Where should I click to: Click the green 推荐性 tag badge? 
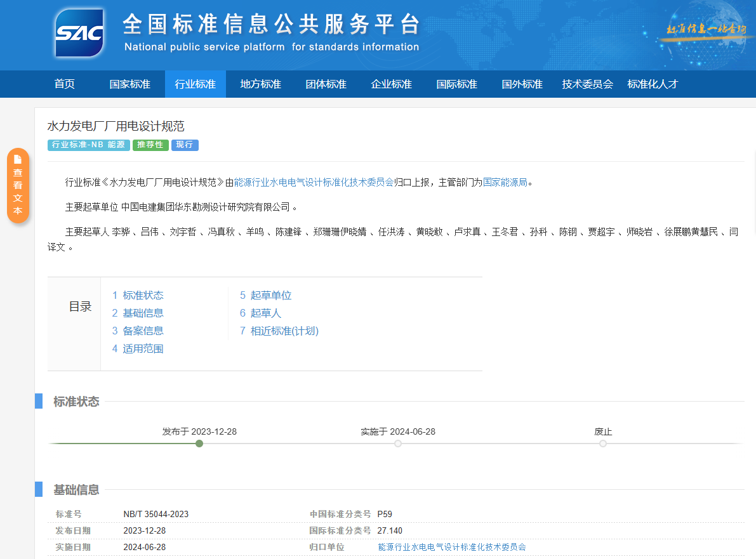[150, 145]
